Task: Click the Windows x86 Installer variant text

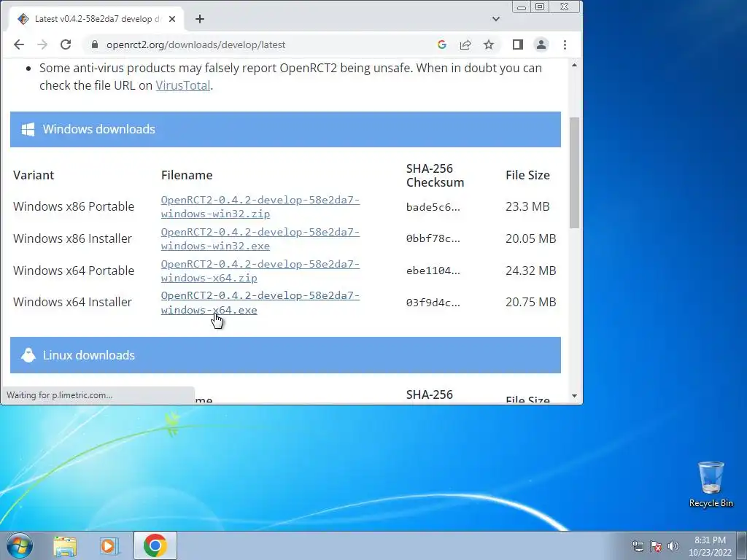Action: [72, 238]
